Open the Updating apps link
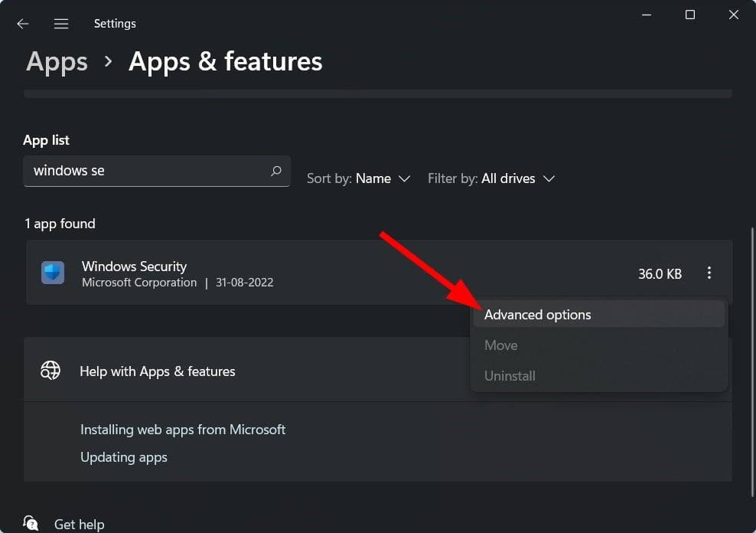This screenshot has height=533, width=756. (124, 457)
